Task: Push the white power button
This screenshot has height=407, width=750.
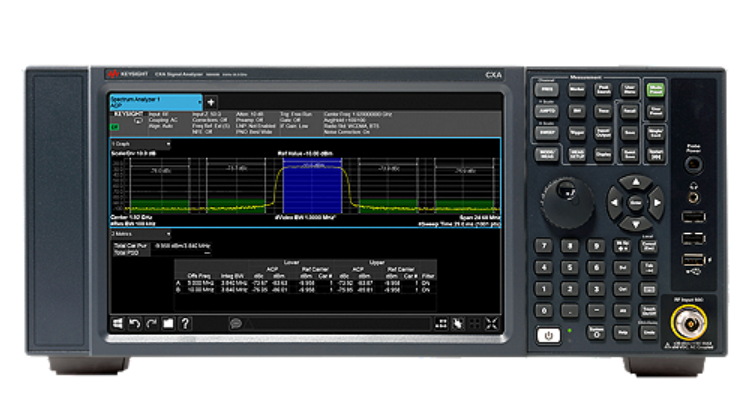Action: tap(549, 335)
